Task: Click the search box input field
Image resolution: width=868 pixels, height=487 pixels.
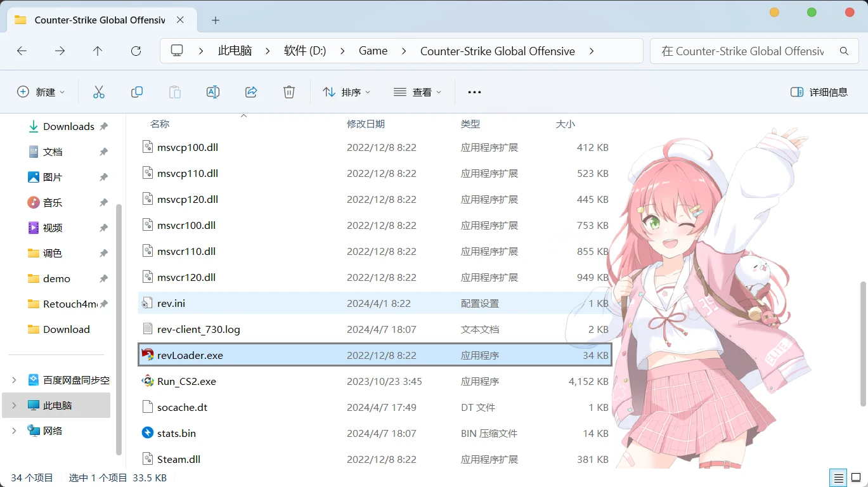Action: (743, 51)
